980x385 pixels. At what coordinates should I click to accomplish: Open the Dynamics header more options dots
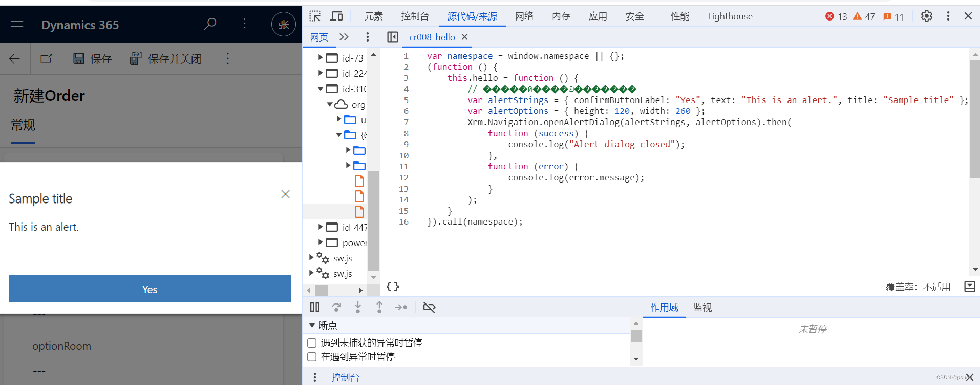tap(244, 24)
